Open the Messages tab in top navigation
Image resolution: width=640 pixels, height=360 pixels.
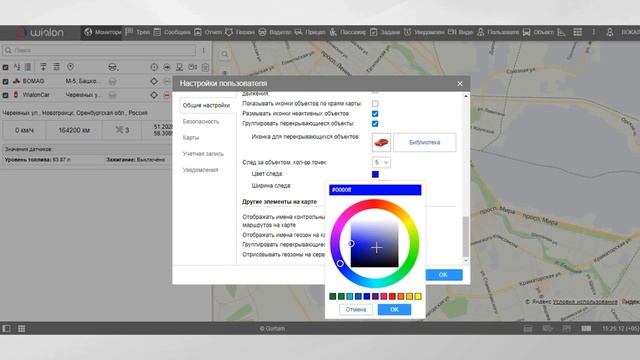tap(172, 32)
